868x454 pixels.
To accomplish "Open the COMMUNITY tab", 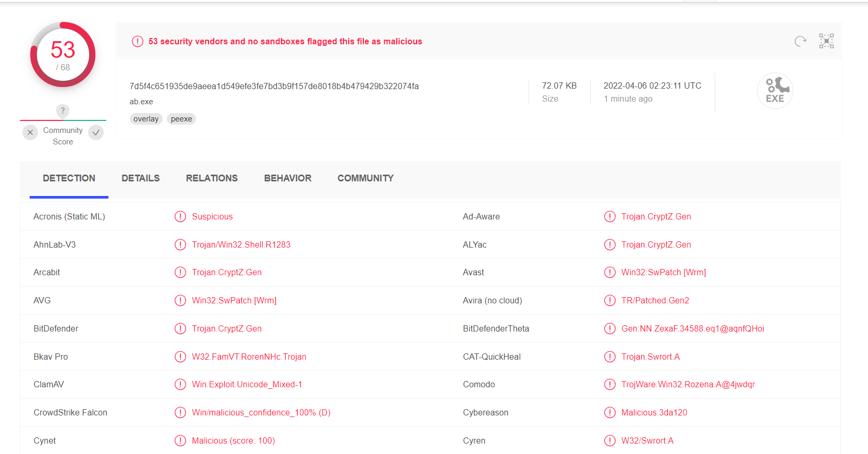I will [365, 178].
